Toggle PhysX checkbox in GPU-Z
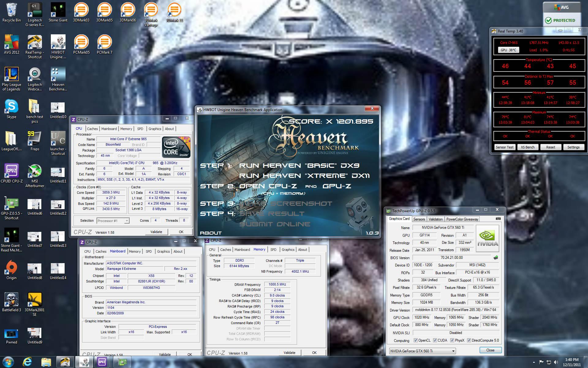 coord(452,340)
